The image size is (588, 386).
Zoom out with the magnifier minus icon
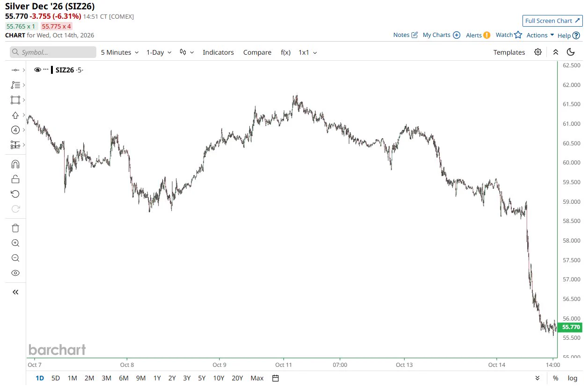[15, 258]
